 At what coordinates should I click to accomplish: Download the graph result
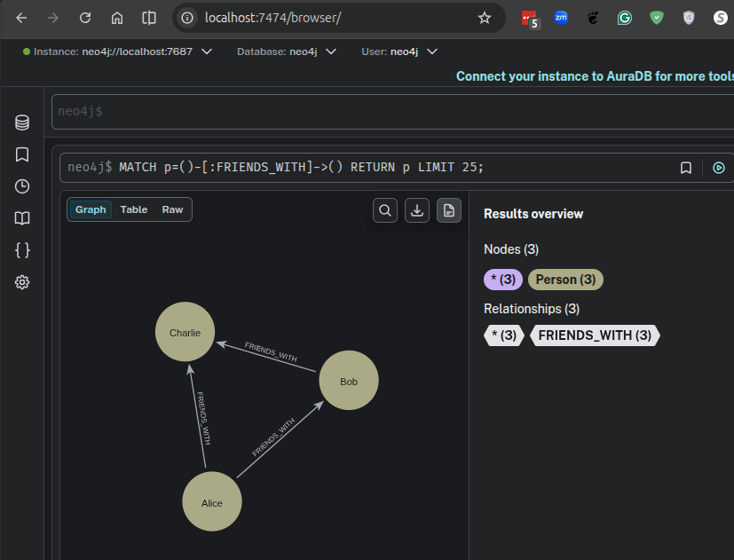416,210
